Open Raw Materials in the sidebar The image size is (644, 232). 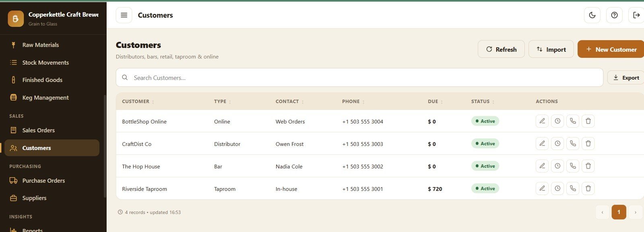[52, 45]
